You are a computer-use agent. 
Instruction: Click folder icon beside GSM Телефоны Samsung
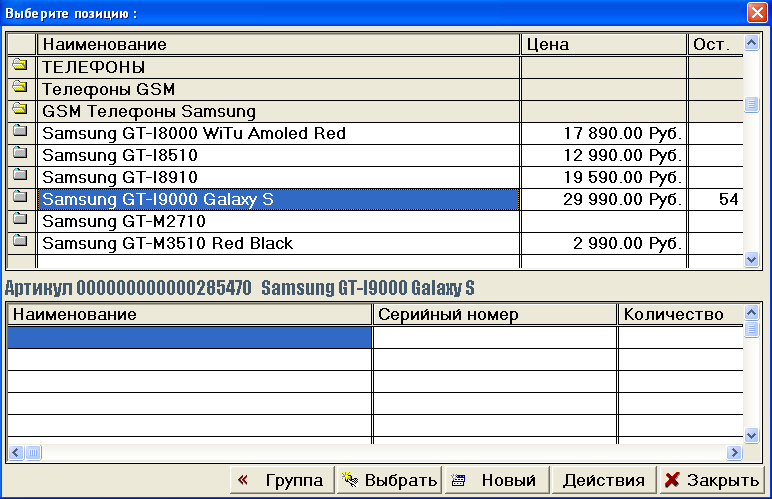pos(20,109)
